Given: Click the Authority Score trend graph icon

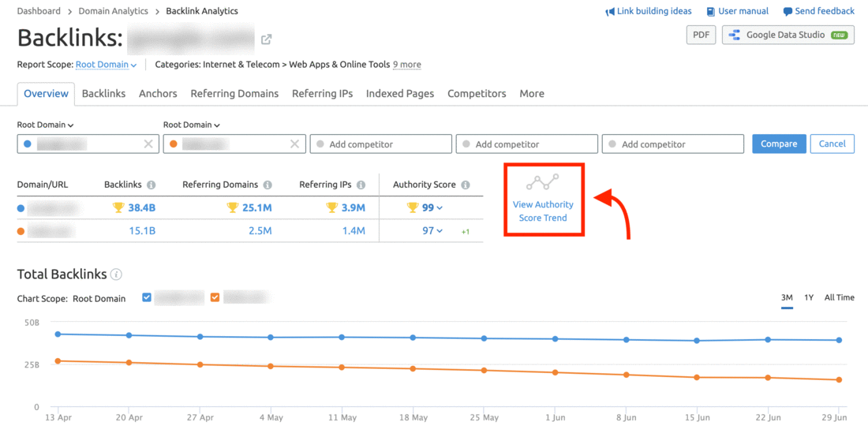Looking at the screenshot, I should click(543, 182).
